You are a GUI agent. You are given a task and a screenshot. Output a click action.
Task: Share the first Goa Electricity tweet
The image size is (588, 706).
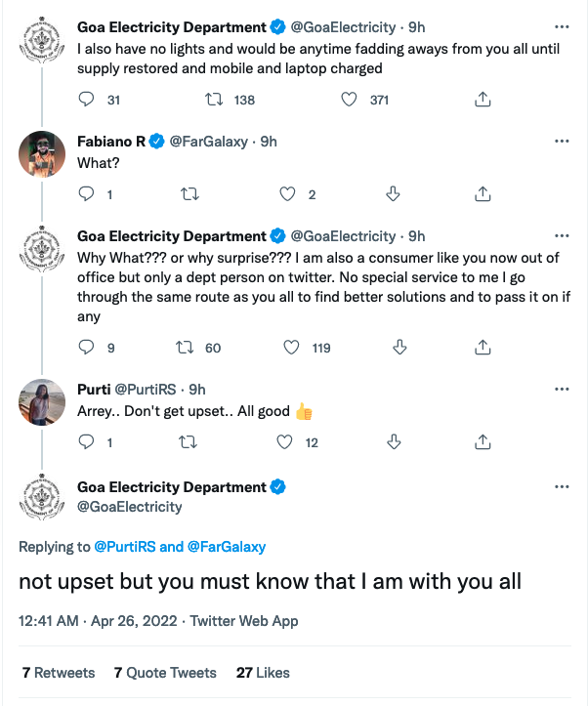tap(483, 100)
